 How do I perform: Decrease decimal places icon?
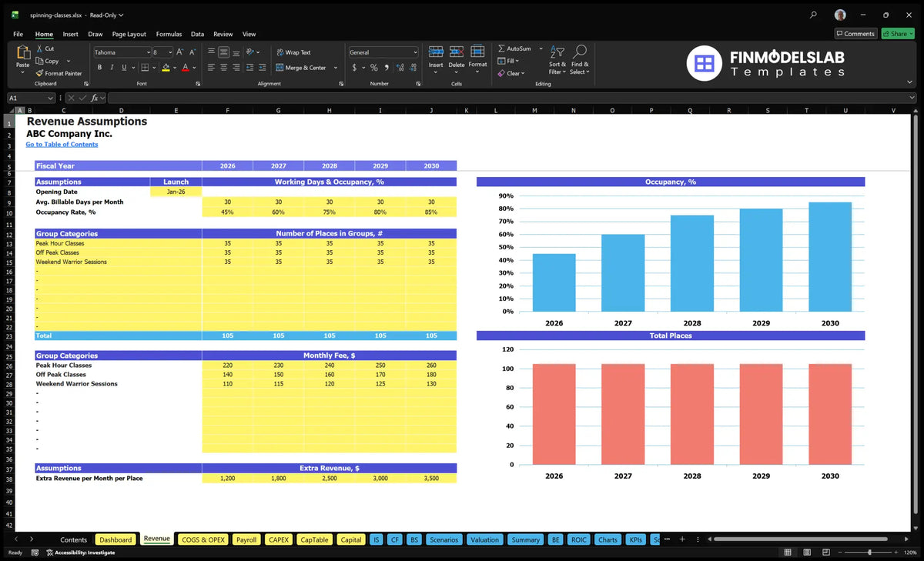click(411, 68)
